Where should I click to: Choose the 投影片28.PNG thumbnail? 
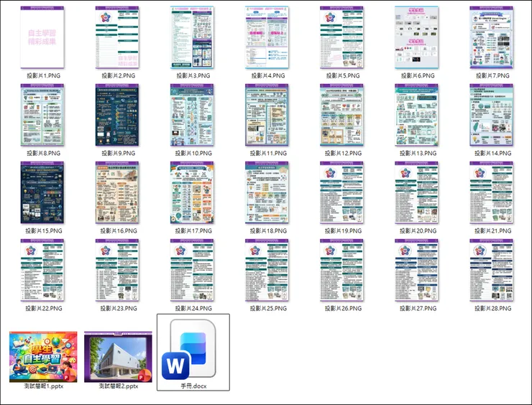[492, 270]
